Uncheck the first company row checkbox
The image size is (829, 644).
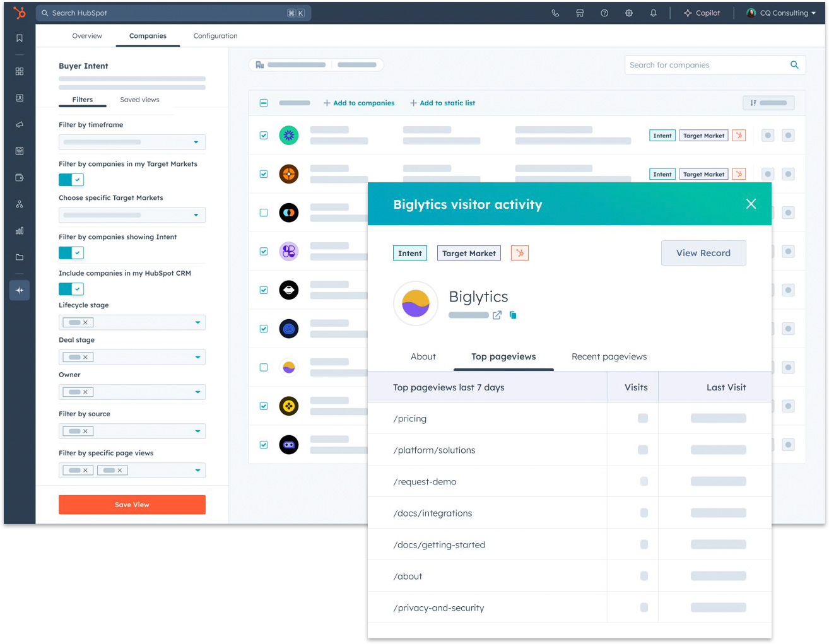[264, 136]
